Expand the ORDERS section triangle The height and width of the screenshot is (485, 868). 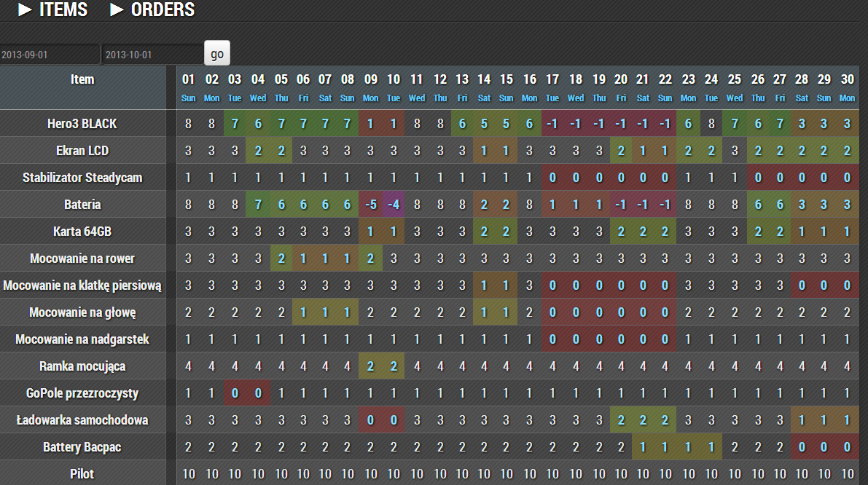pyautogui.click(x=117, y=10)
